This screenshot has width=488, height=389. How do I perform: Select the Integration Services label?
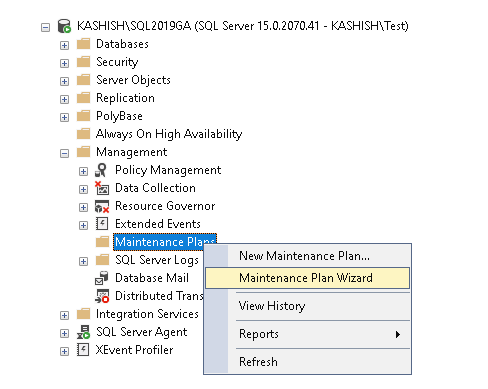point(147,314)
